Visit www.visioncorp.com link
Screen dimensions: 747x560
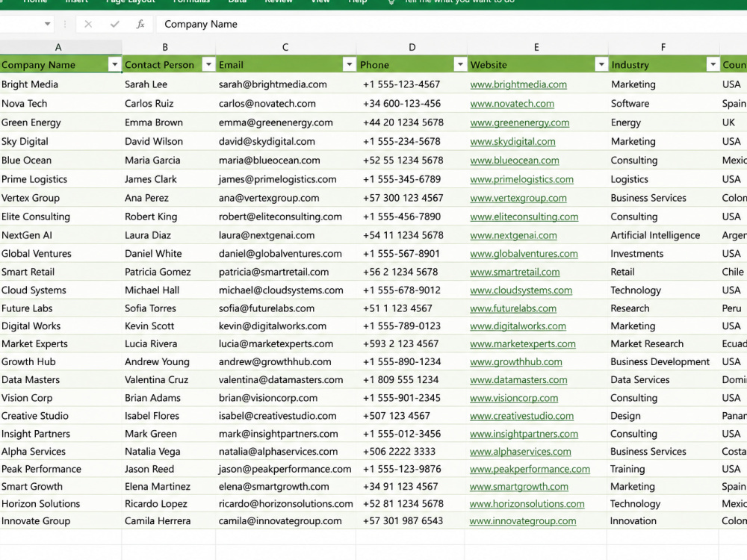click(x=514, y=398)
